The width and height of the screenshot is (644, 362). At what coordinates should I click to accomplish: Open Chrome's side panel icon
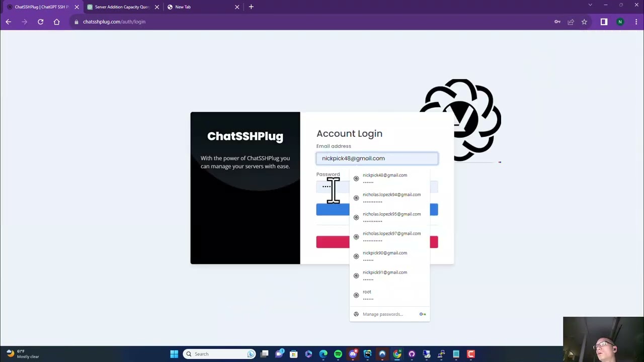(x=604, y=22)
